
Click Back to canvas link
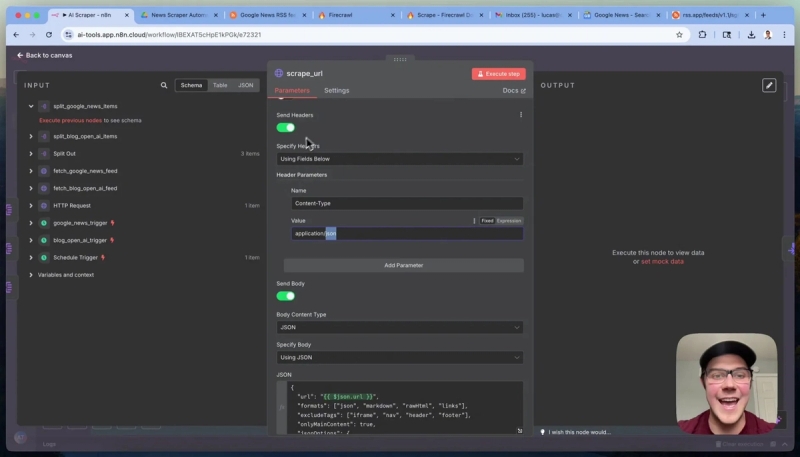(44, 55)
